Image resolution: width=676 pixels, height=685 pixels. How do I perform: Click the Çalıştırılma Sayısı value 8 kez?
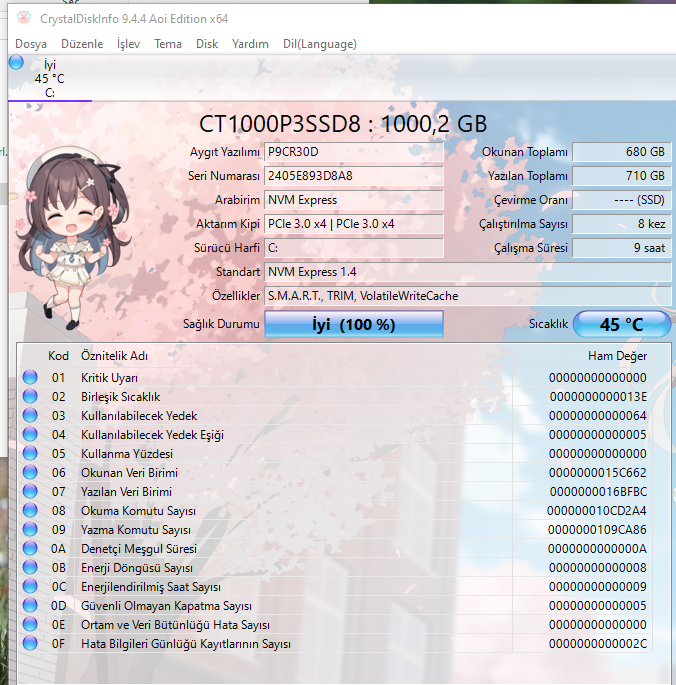(622, 224)
